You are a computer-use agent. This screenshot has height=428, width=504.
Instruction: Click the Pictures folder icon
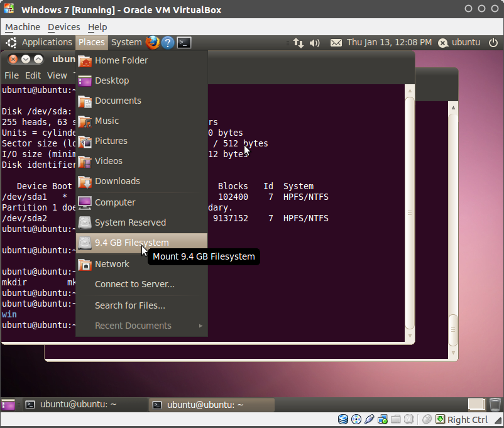85,141
